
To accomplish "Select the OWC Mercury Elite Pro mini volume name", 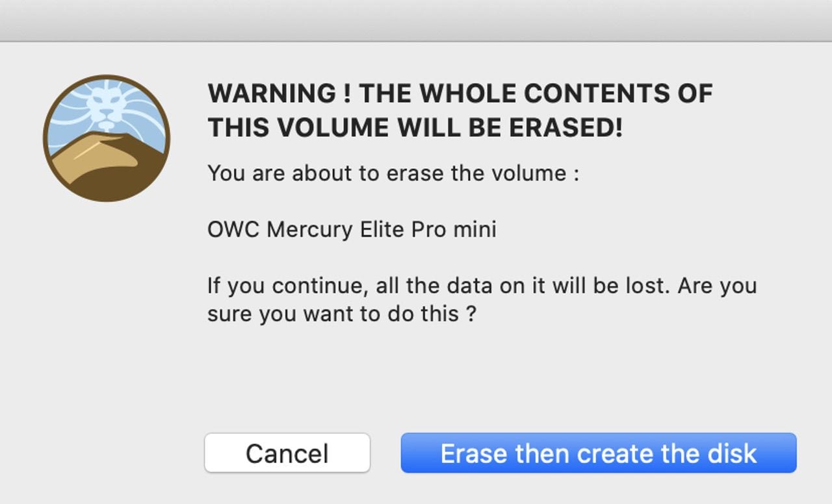I will 352,229.
